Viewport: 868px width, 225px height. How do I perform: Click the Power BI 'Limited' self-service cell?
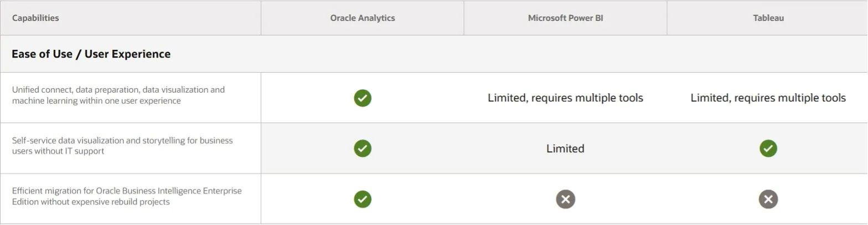[x=565, y=149]
